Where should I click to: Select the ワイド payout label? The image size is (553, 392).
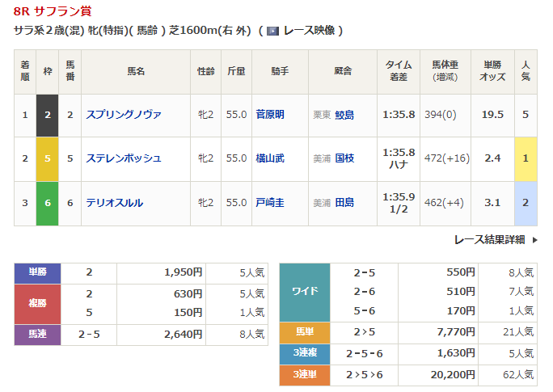[304, 291]
